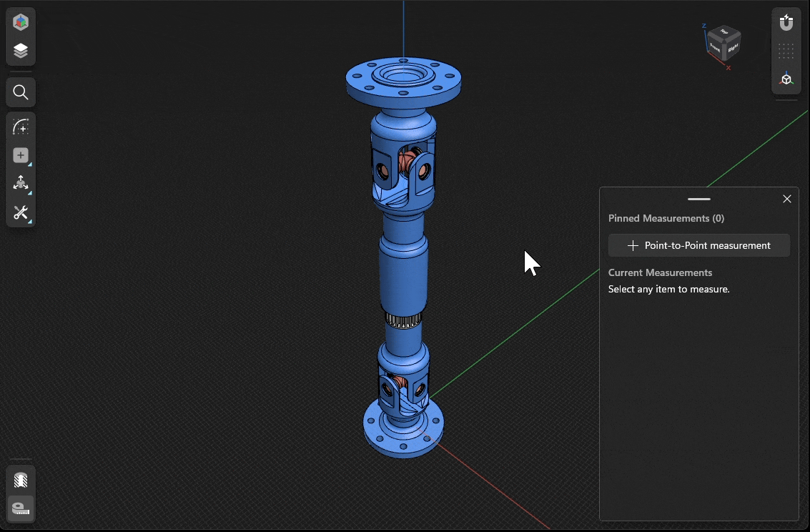Open the tools wrench icon
The height and width of the screenshot is (532, 810).
click(20, 212)
